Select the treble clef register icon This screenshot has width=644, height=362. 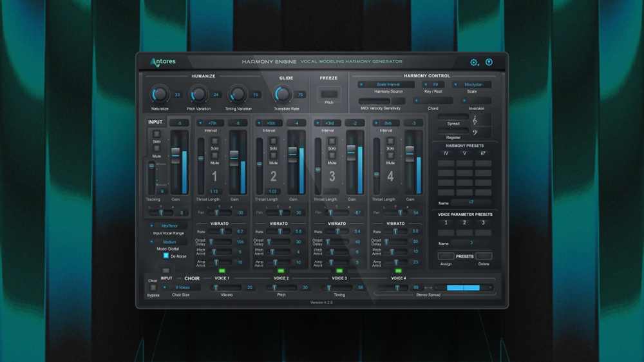(475, 120)
